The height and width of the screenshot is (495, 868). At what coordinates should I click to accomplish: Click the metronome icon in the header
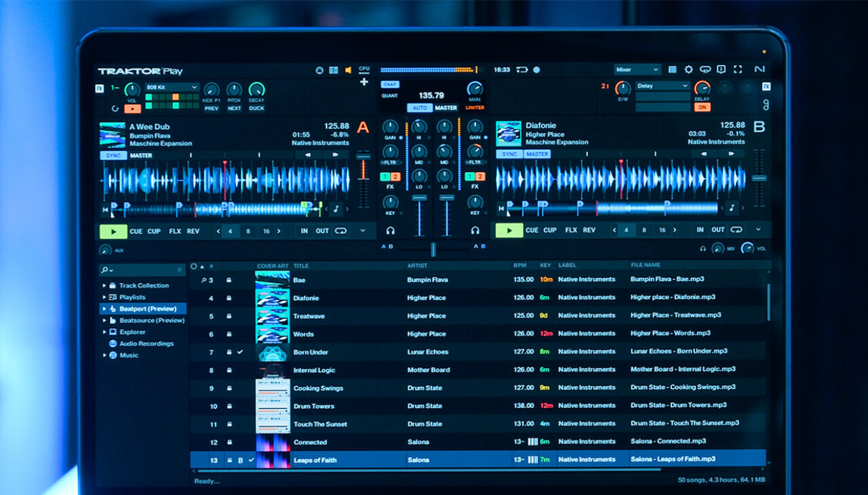319,70
